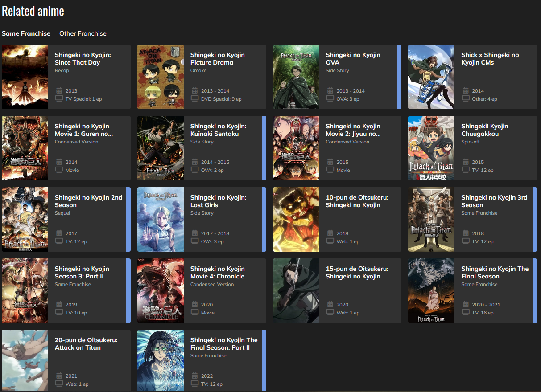This screenshot has width=541, height=392.
Task: Click title Shingeki! Kyojin Chuugakkou
Action: coord(485,130)
